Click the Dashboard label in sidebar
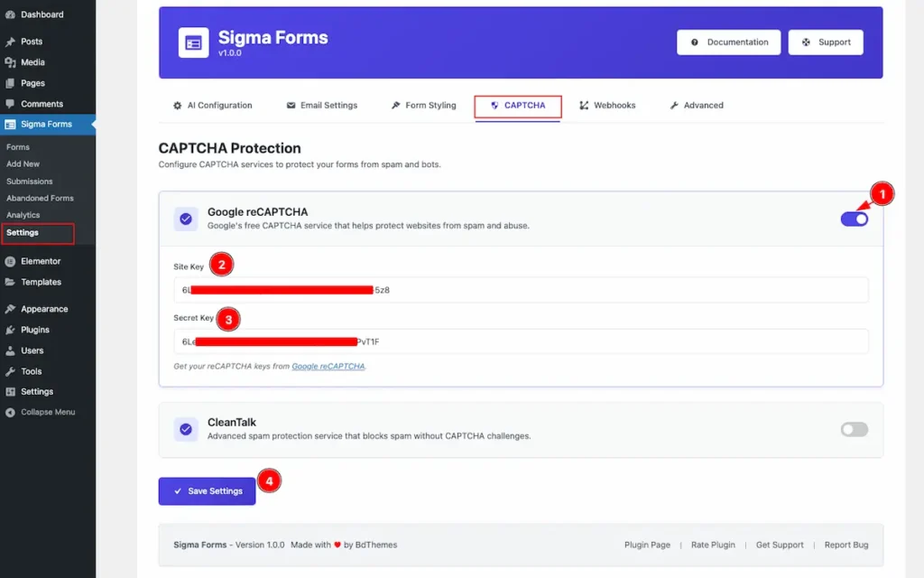Viewport: 924px width, 578px height. (42, 14)
